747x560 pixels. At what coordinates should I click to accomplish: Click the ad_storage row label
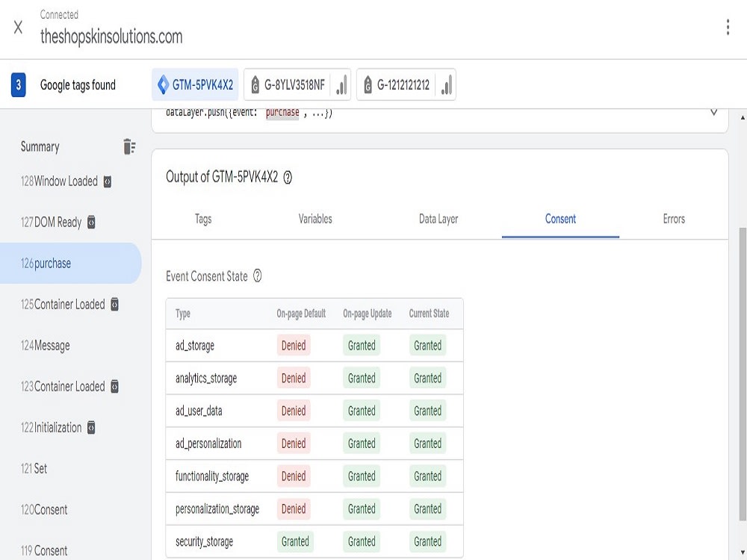195,345
